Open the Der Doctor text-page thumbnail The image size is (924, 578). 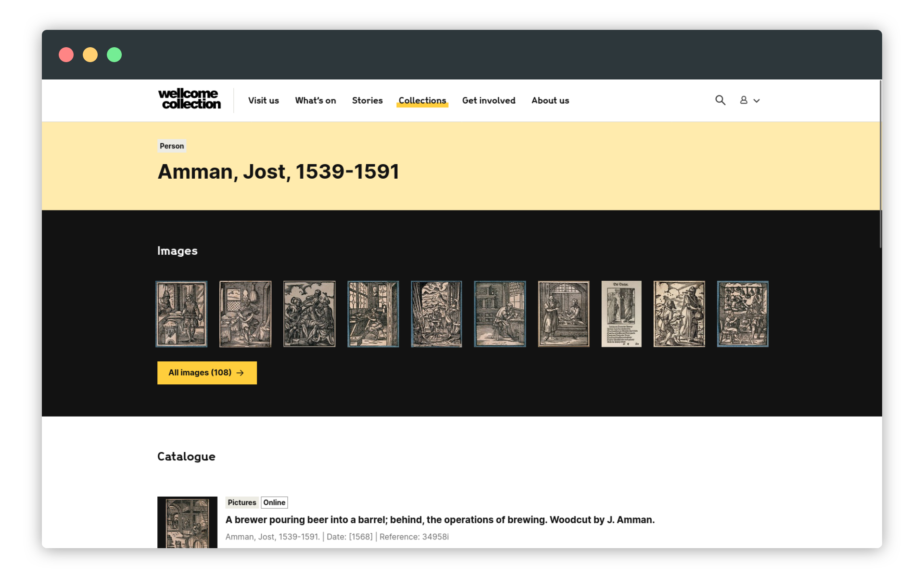[621, 314]
